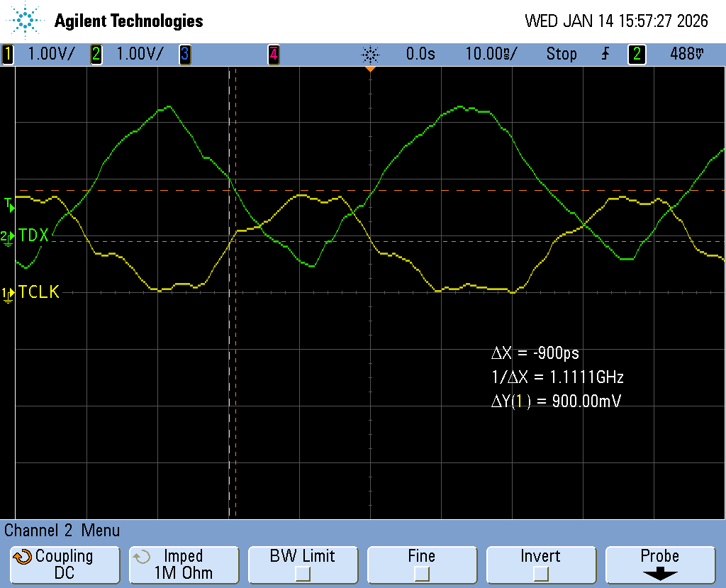Click the Channel 2 Menu title
Viewport: 726px width, 588px height.
(62, 531)
